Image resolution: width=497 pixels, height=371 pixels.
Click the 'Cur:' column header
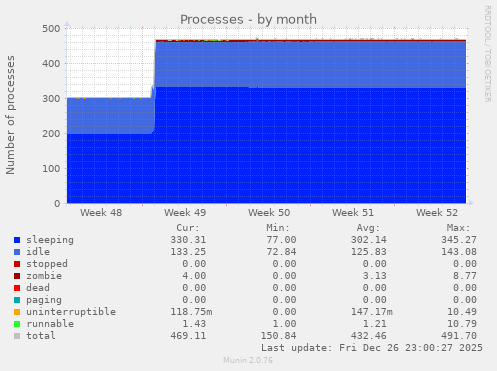188,228
